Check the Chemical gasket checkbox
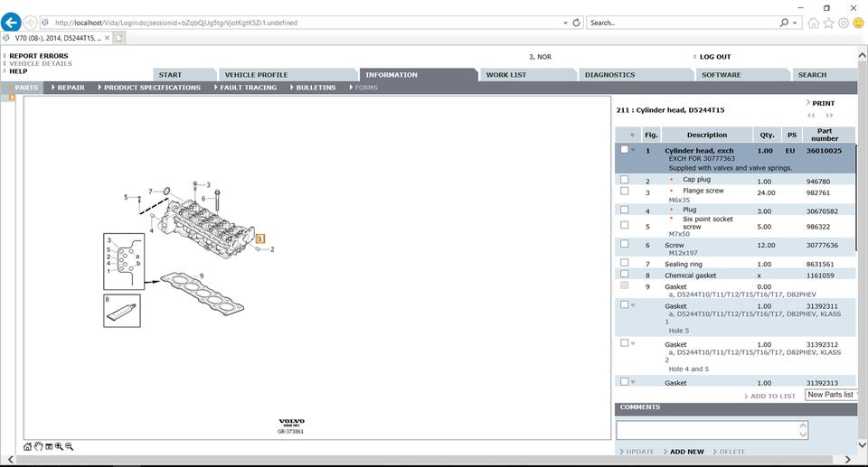The image size is (868, 467). pos(625,274)
